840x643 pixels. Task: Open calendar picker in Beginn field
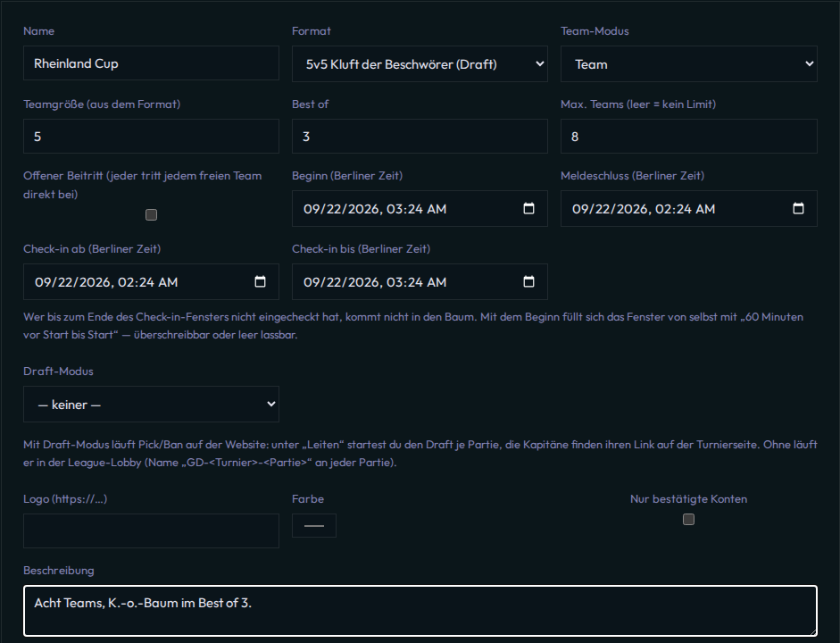(x=528, y=208)
